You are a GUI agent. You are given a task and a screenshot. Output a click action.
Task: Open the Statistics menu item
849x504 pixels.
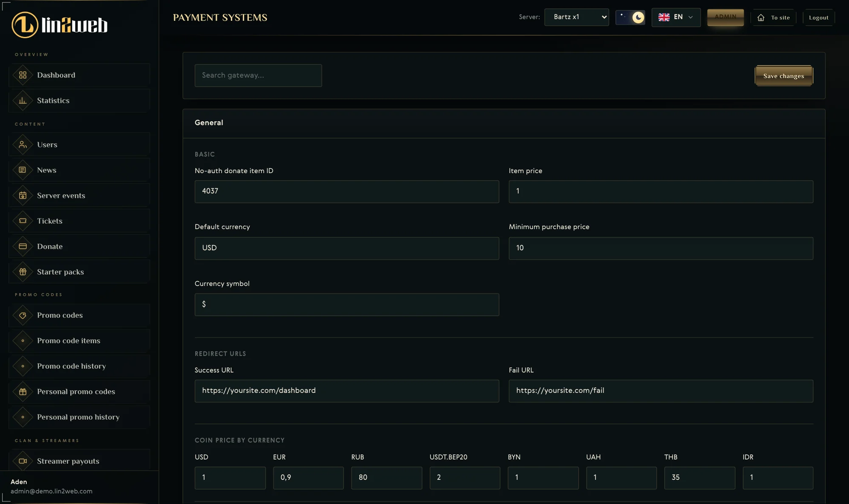click(79, 101)
